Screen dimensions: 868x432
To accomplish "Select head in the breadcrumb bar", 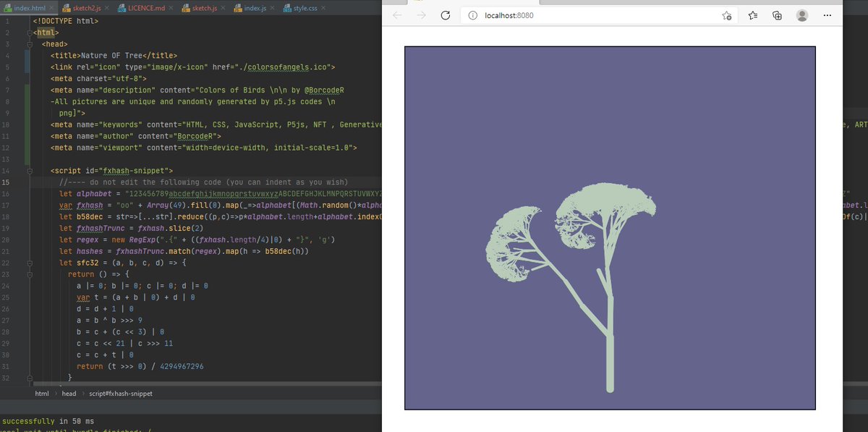I will 69,394.
